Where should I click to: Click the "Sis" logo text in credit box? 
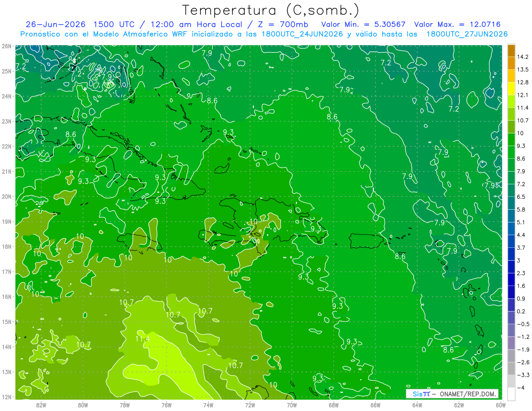[417, 394]
